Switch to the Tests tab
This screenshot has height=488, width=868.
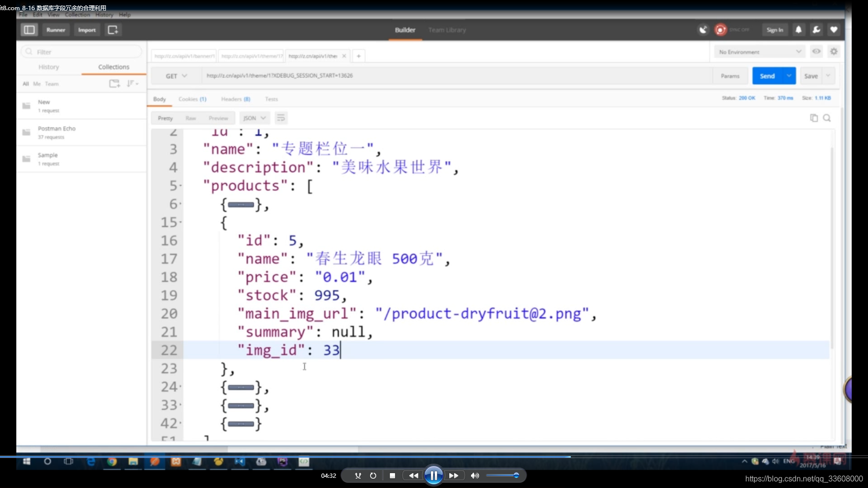[271, 99]
